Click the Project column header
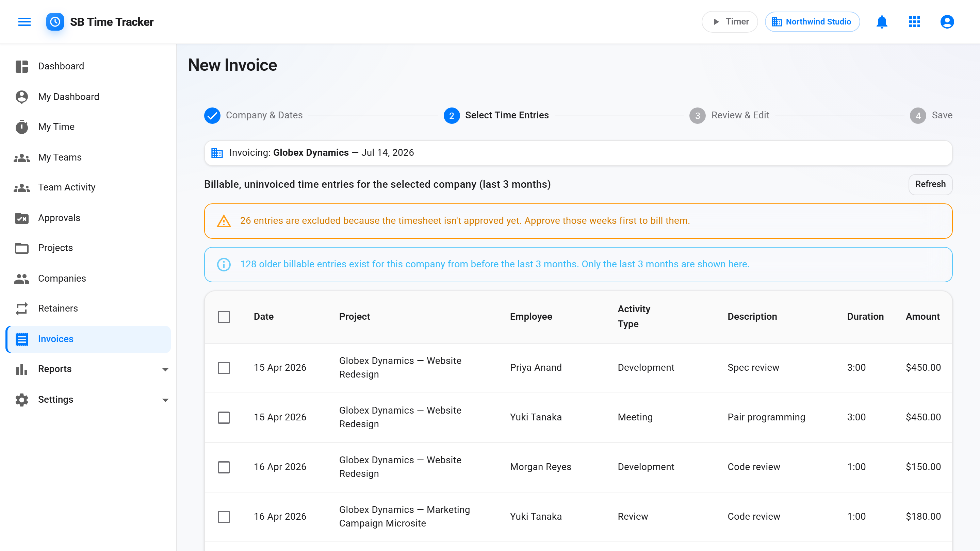This screenshot has width=980, height=551. [x=354, y=317]
